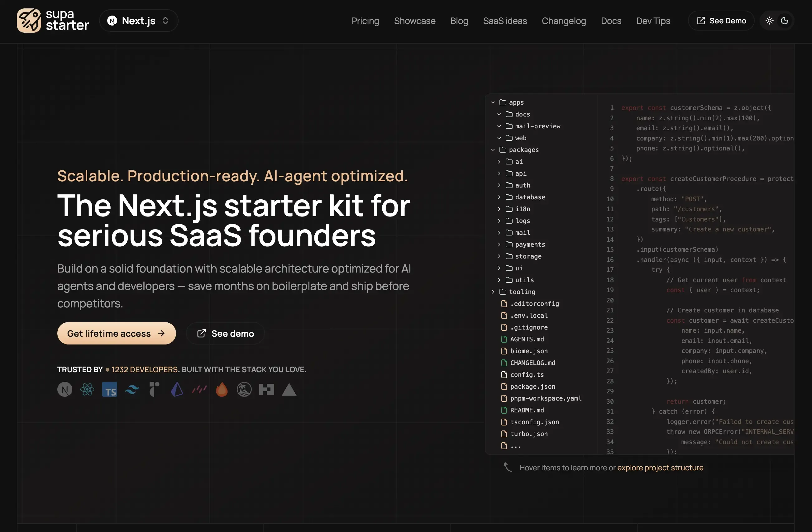This screenshot has width=812, height=532.
Task: Collapse the apps folder in the file tree
Action: 493,102
